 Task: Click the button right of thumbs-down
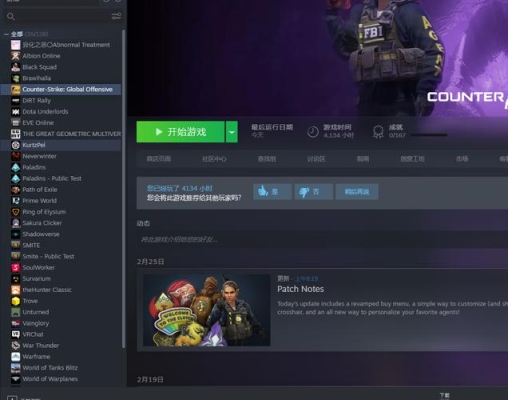coord(357,192)
